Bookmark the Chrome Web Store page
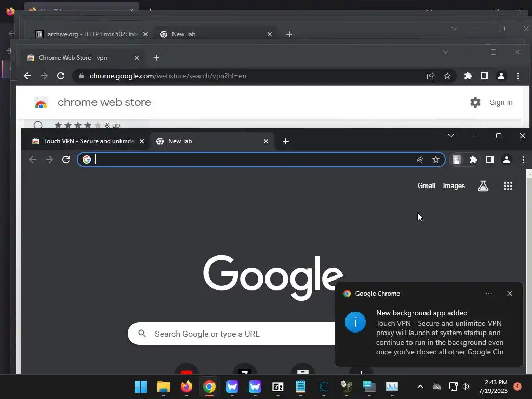The width and height of the screenshot is (532, 399). tap(447, 76)
